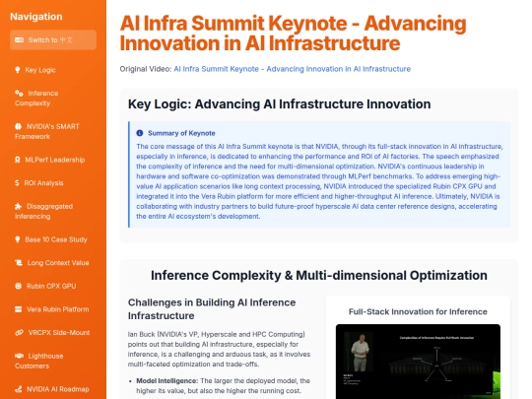Image resolution: width=532 pixels, height=399 pixels.
Task: Open the original video link
Action: (293, 69)
